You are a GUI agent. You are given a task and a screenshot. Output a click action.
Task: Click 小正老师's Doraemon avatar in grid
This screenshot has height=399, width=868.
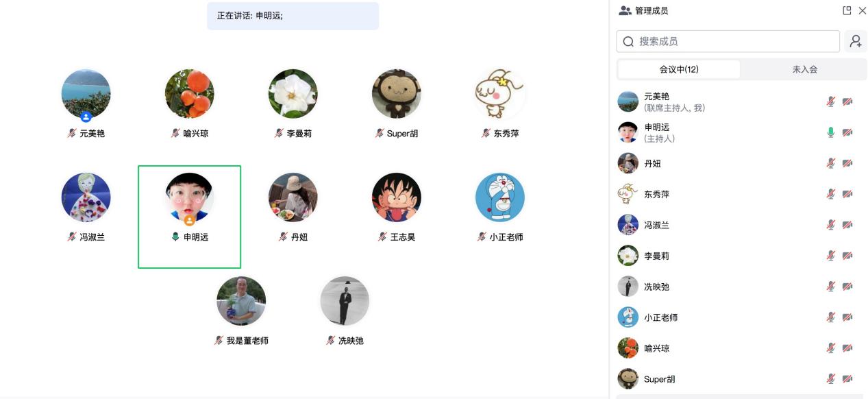click(500, 197)
